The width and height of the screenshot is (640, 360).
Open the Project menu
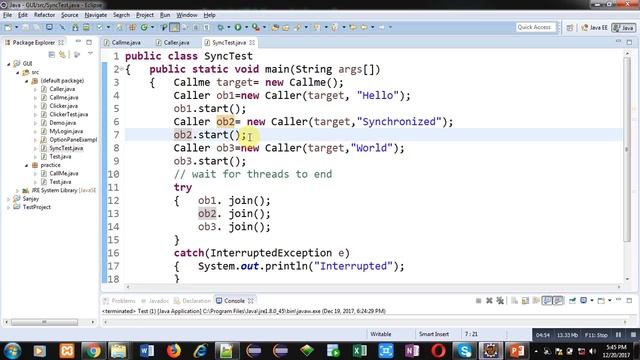[x=145, y=15]
